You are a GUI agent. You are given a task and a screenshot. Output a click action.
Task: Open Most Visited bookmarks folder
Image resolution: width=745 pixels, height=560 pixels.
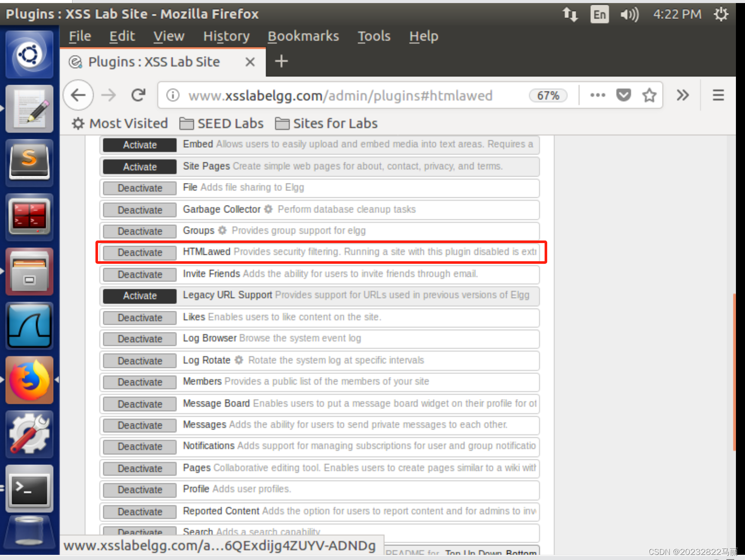(120, 123)
